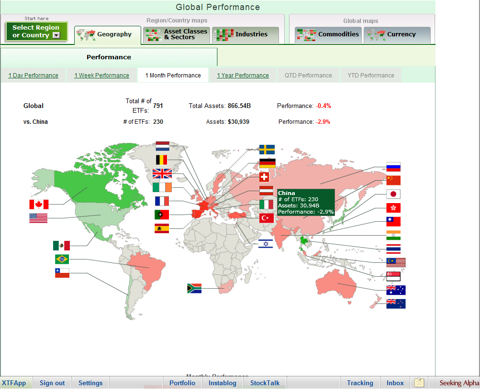Show 1 Day Performance

pyautogui.click(x=33, y=76)
